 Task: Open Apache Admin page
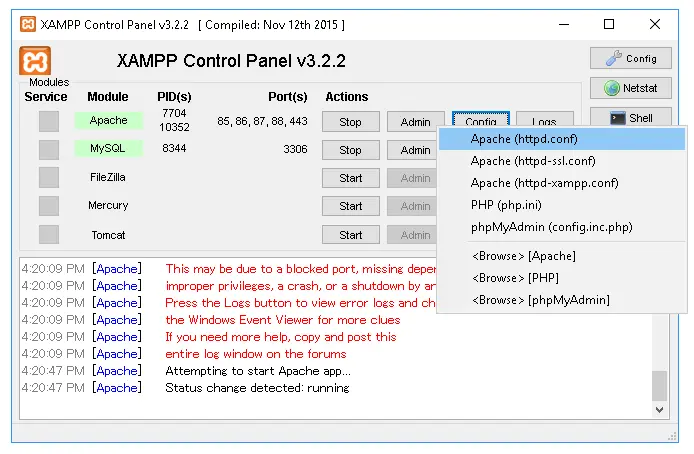coord(415,122)
